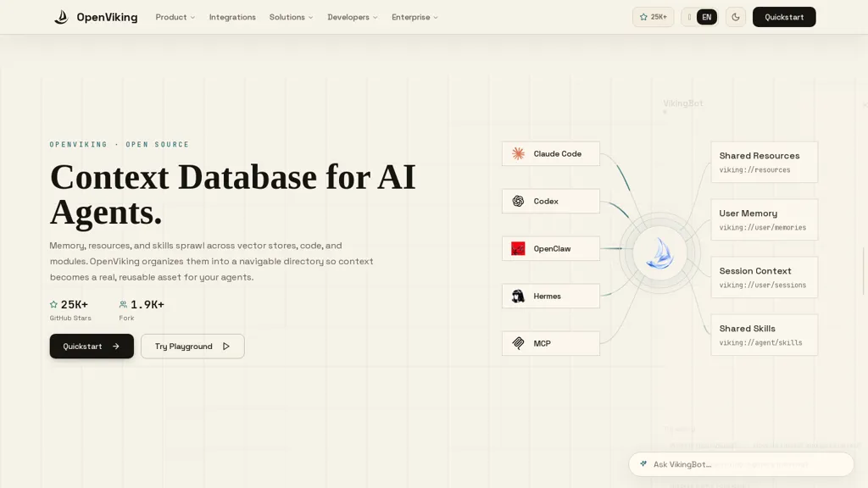Click the Fork people icon
Screen dimensions: 868x488
123,304
